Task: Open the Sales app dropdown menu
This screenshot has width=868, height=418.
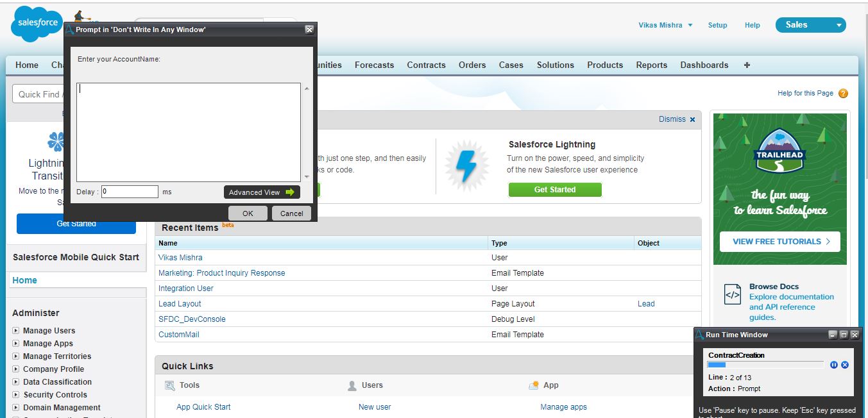Action: tap(811, 25)
